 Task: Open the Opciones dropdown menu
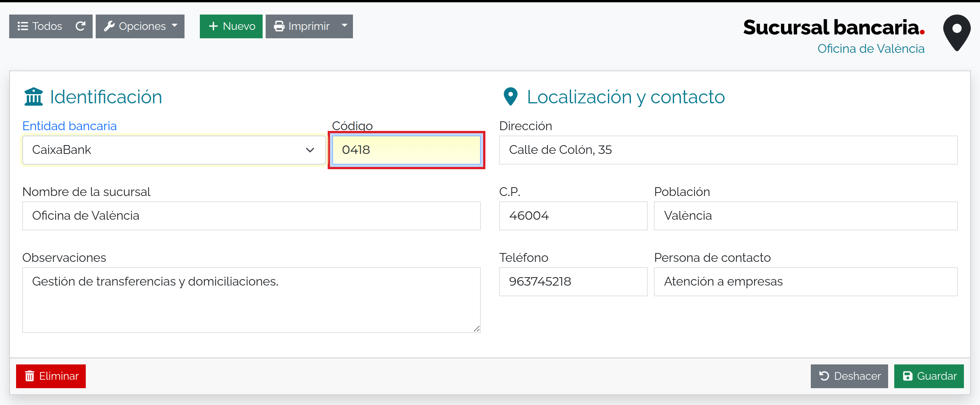click(x=140, y=26)
